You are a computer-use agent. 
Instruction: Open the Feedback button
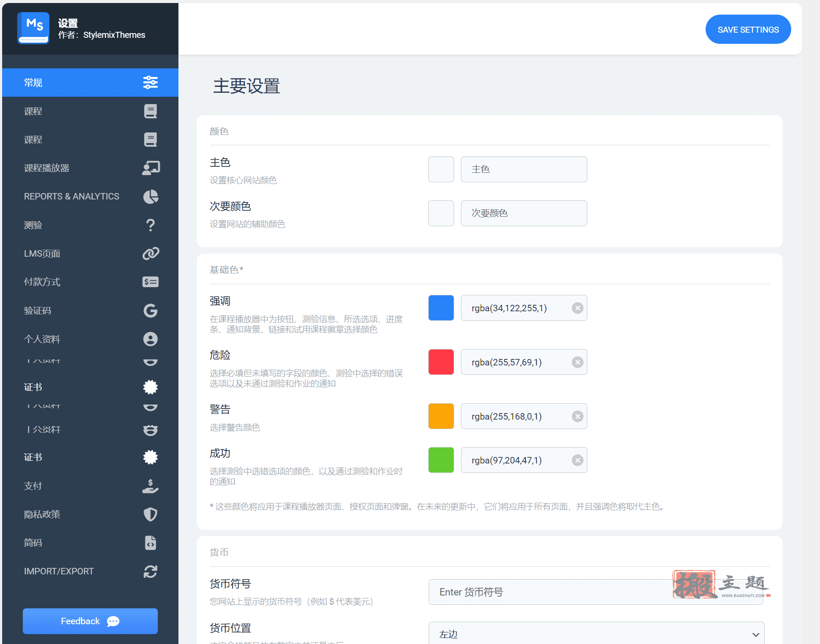point(90,621)
